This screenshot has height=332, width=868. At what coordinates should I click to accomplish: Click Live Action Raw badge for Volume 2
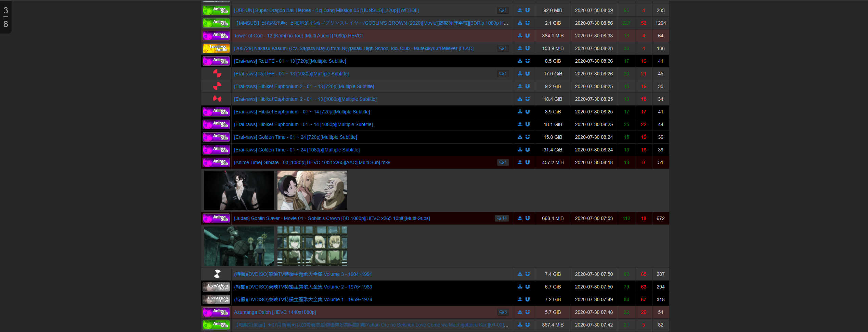coord(216,287)
